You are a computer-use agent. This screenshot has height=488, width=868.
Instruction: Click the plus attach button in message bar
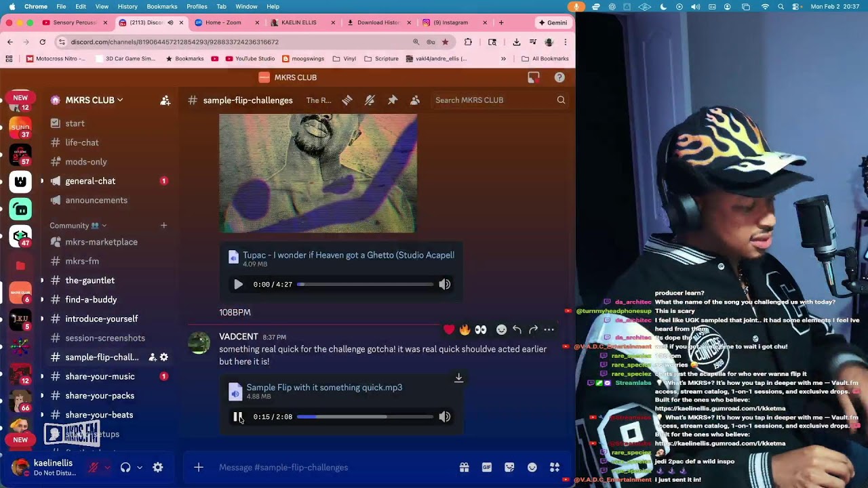pyautogui.click(x=199, y=468)
